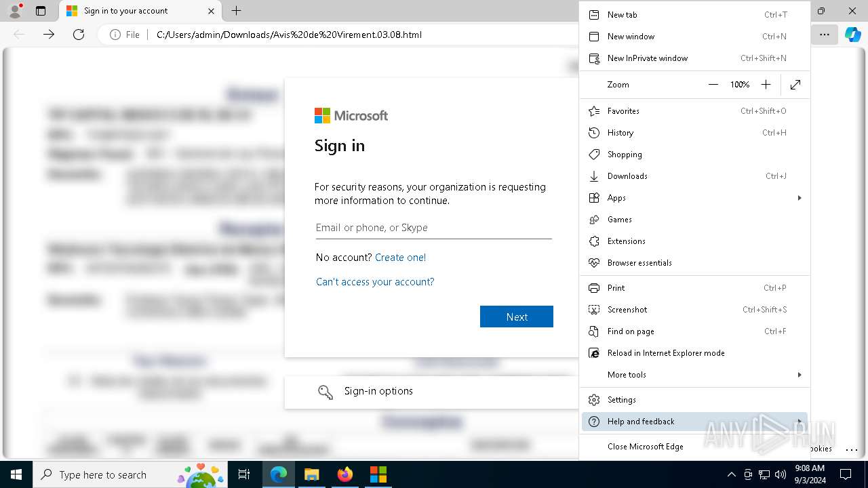
Task: Click the star icon beside Favorites
Action: (594, 111)
